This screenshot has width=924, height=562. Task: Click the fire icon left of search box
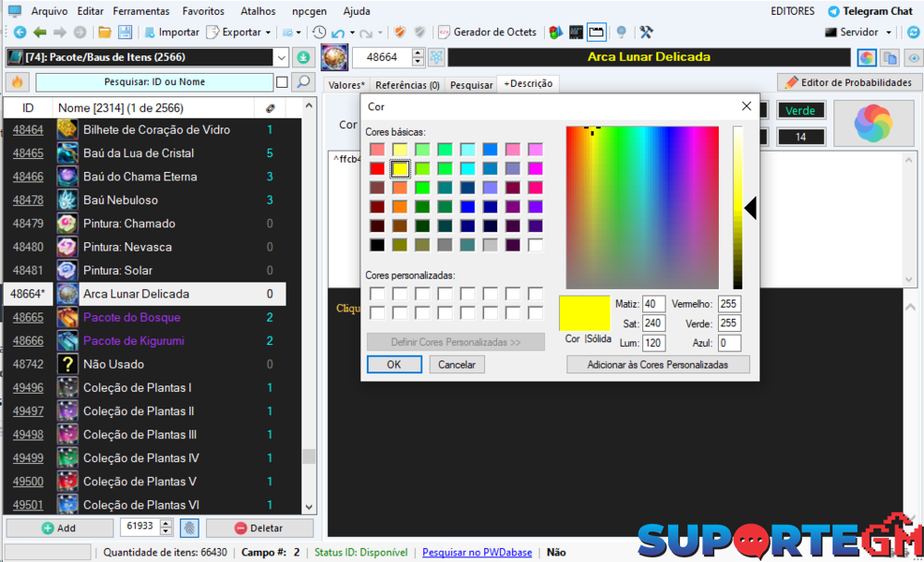pos(16,82)
